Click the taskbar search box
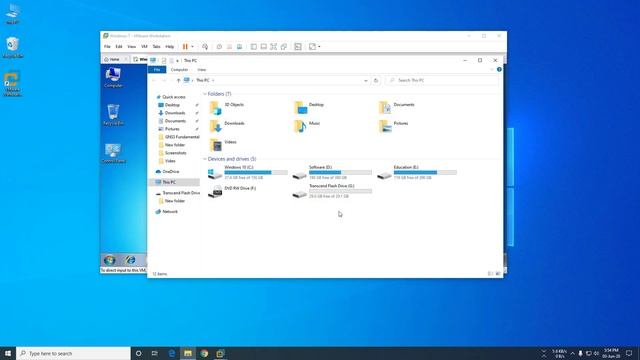The image size is (640, 360). pyautogui.click(x=73, y=353)
